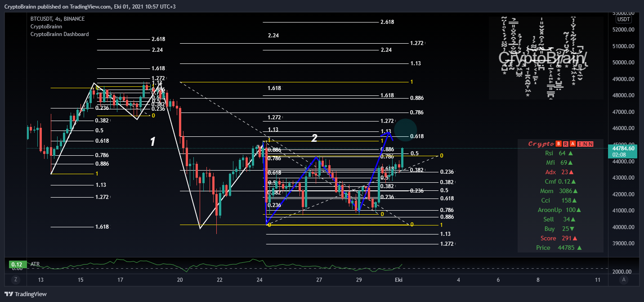Viewport: 644px width, 302px height.
Task: Click the date label 11 on time axis
Action: (x=597, y=280)
